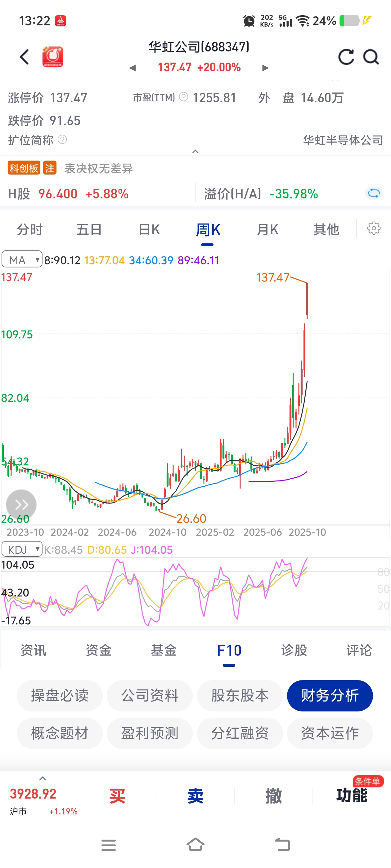Tap the 跌停价 91.65 value
The height and width of the screenshot is (868, 391).
(x=65, y=121)
